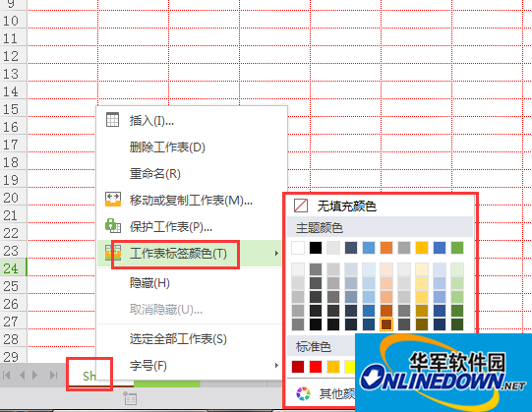Screen dimensions: 532x412
Task: Expand the 工作表标签颜色(T) submenu arrow
Action: (276, 253)
